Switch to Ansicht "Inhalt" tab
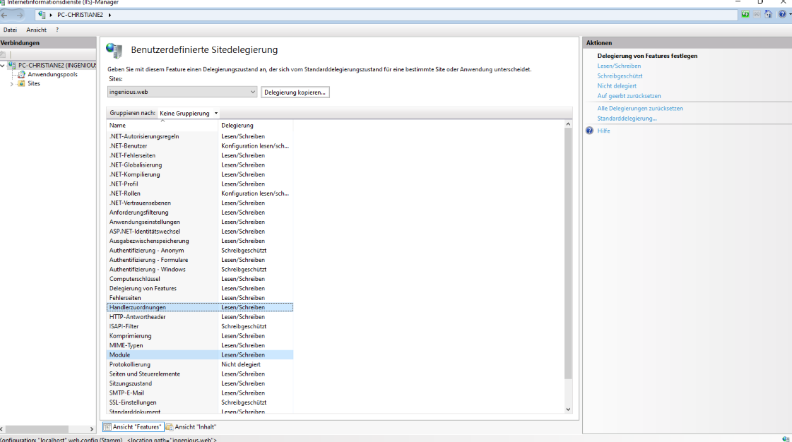This screenshot has height=442, width=792. click(x=191, y=427)
